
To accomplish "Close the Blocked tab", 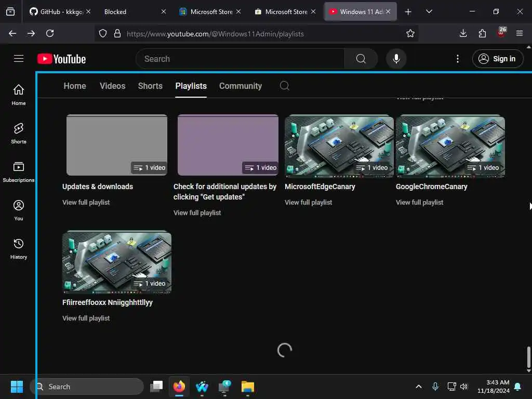I will point(164,11).
